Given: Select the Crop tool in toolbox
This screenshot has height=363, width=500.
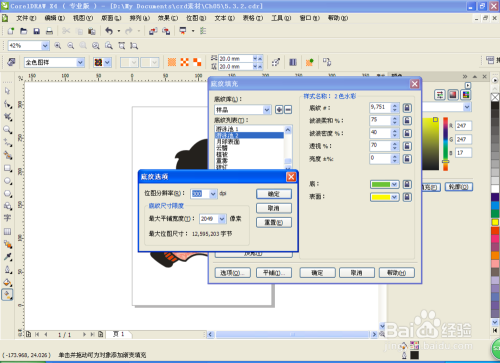Looking at the screenshot, I should click(7, 117).
